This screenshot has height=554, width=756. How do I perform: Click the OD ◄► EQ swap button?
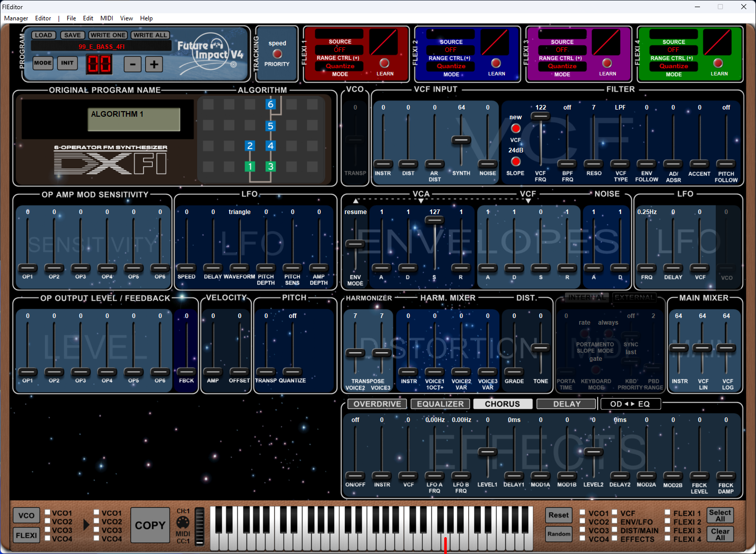coord(630,404)
